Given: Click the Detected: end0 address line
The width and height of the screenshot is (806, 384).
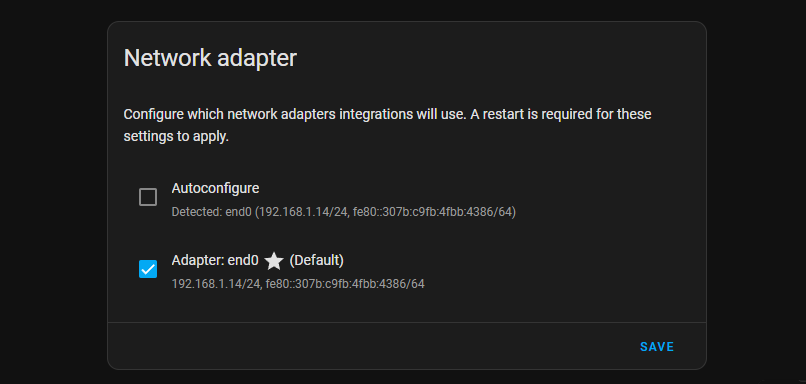Looking at the screenshot, I should (x=343, y=212).
